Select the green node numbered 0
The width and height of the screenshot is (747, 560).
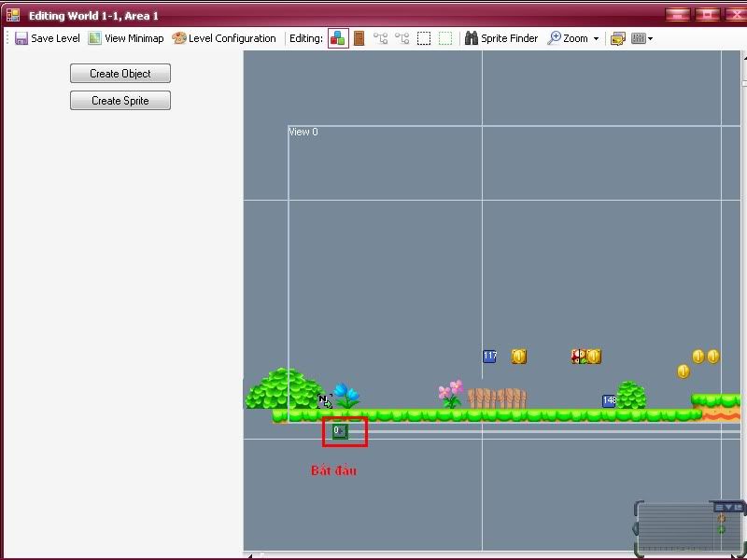coord(340,431)
